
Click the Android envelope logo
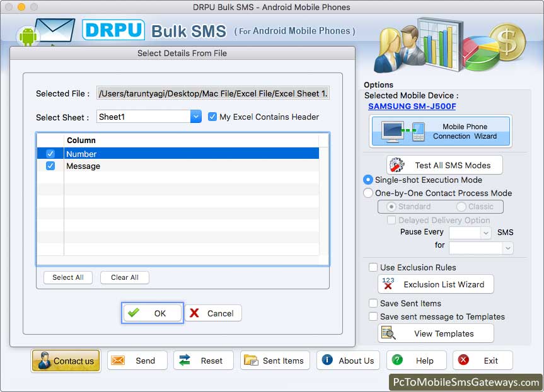[x=46, y=33]
